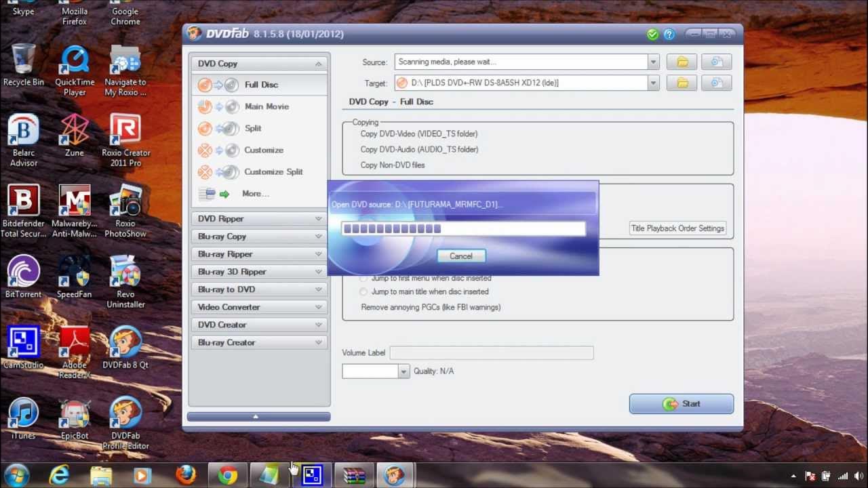Open the quality size dropdown
The width and height of the screenshot is (868, 488).
(x=403, y=371)
